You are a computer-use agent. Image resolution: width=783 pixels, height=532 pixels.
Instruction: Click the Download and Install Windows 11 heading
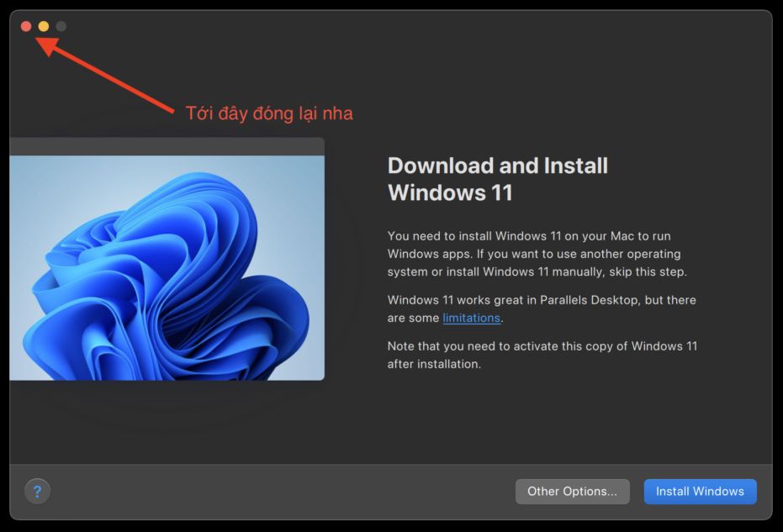[x=498, y=179]
